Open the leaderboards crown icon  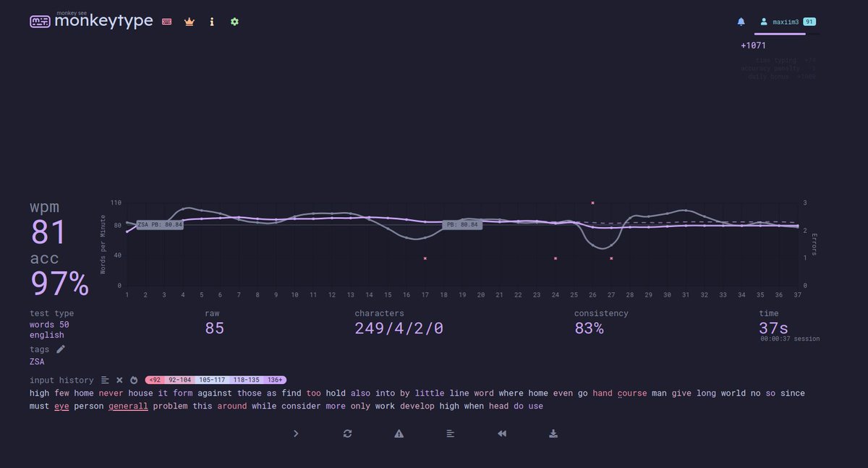[190, 22]
